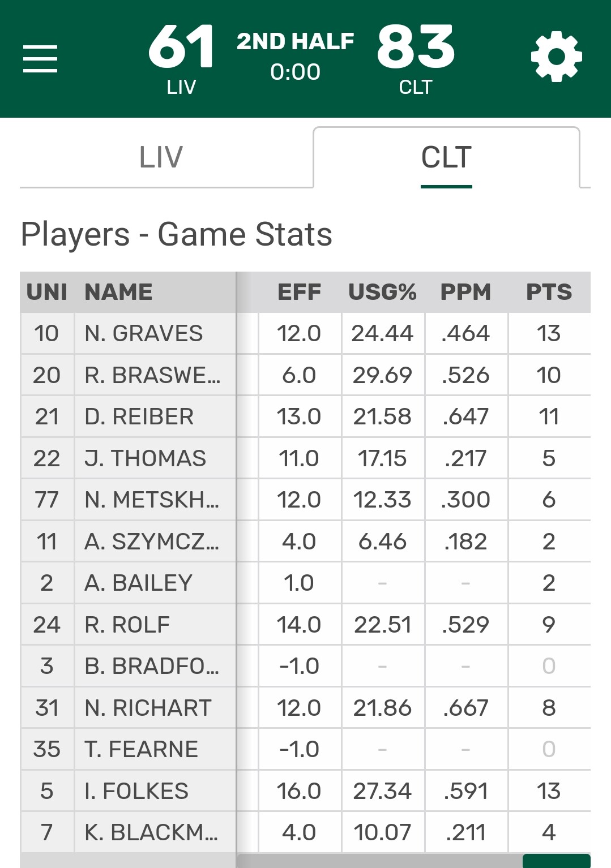
Task: Click the horizontal scrollbar thumb below the table
Action: (556, 861)
